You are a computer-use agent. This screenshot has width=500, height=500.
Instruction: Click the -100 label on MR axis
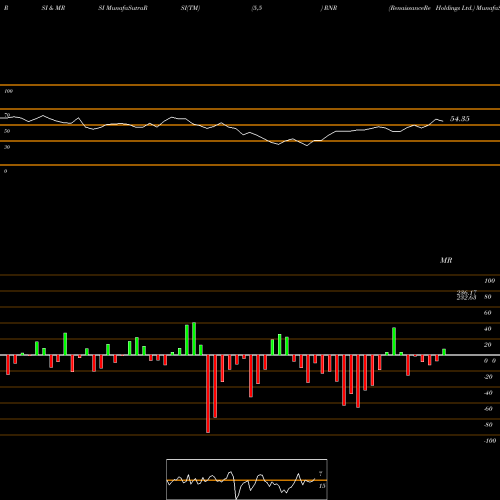[x=490, y=441]
